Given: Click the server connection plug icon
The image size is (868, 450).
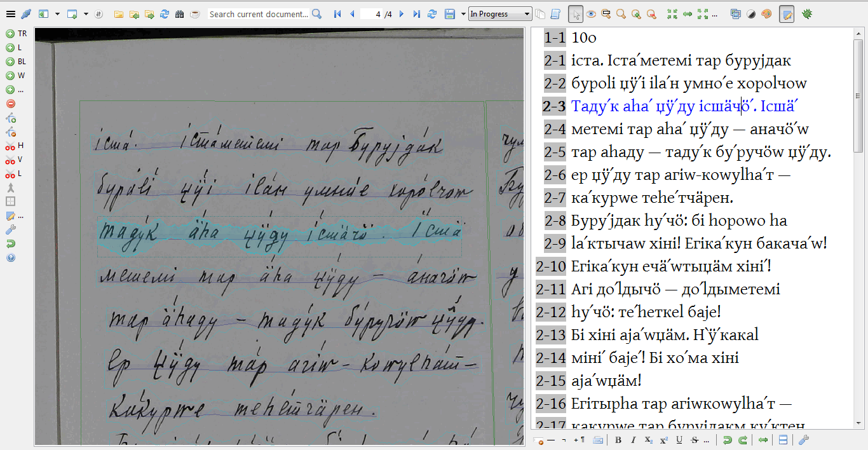Looking at the screenshot, I should coord(26,14).
